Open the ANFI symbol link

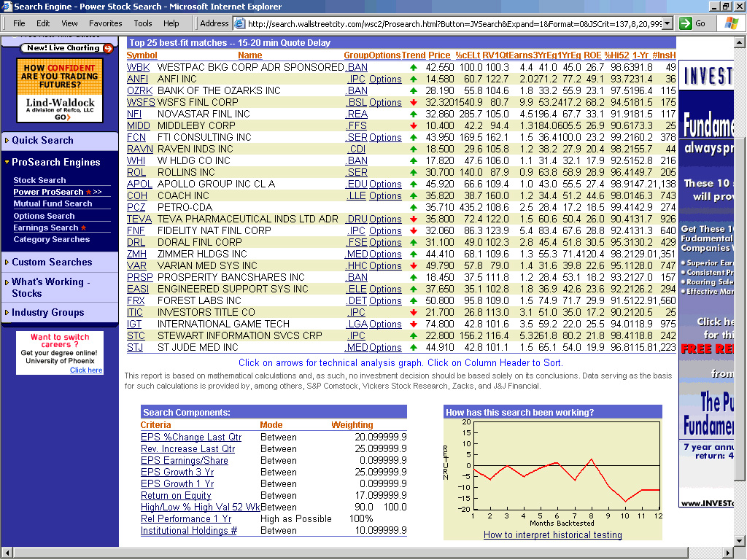(137, 79)
